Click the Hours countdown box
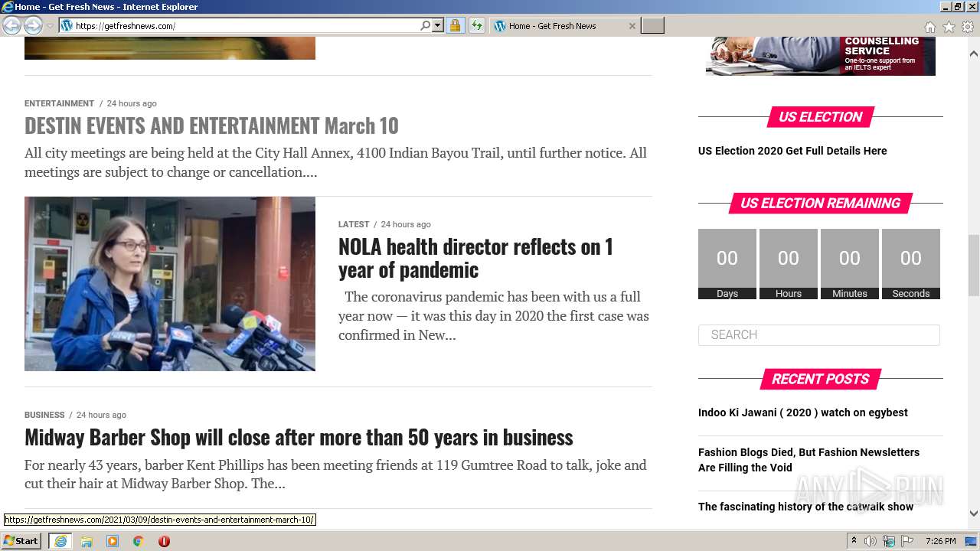 pyautogui.click(x=789, y=264)
